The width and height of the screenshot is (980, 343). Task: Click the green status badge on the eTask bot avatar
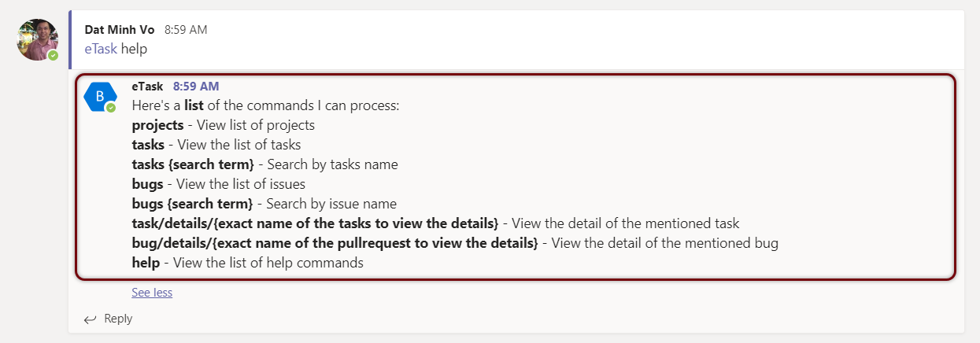pyautogui.click(x=111, y=108)
